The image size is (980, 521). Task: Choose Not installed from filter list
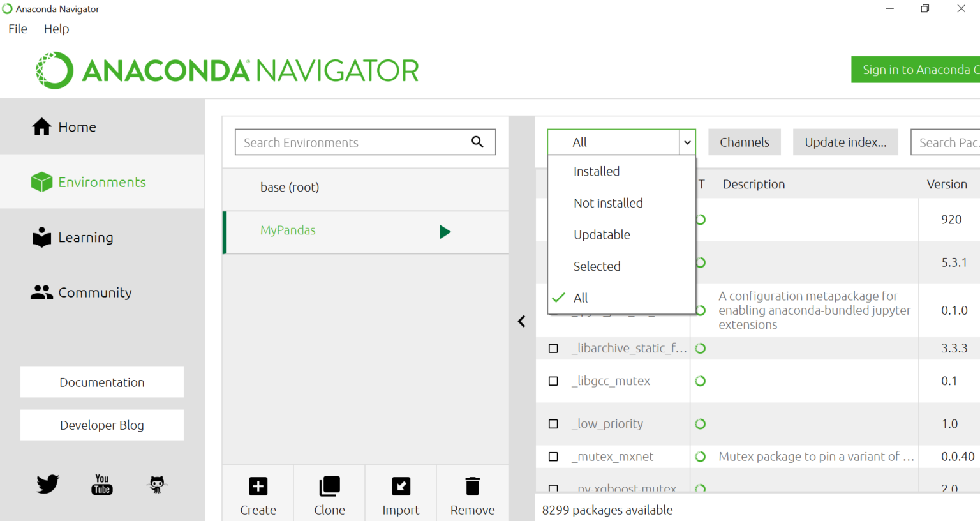click(608, 203)
